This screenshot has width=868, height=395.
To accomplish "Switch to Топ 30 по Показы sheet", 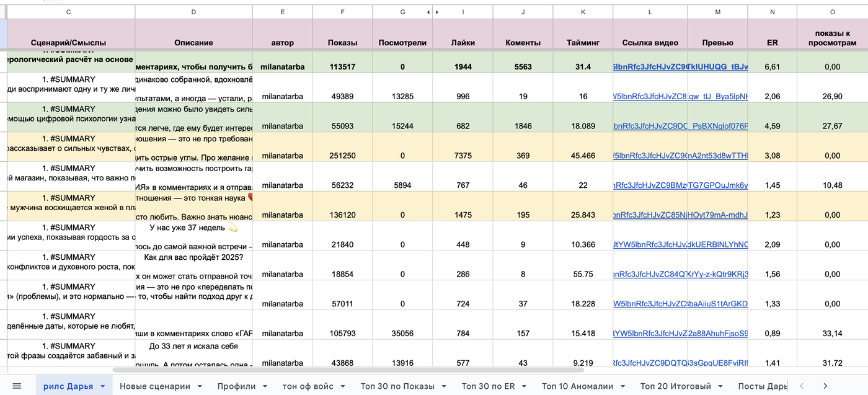I will pyautogui.click(x=397, y=386).
